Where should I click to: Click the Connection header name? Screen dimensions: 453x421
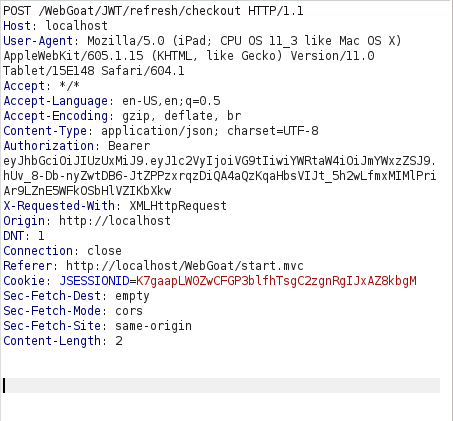click(38, 251)
